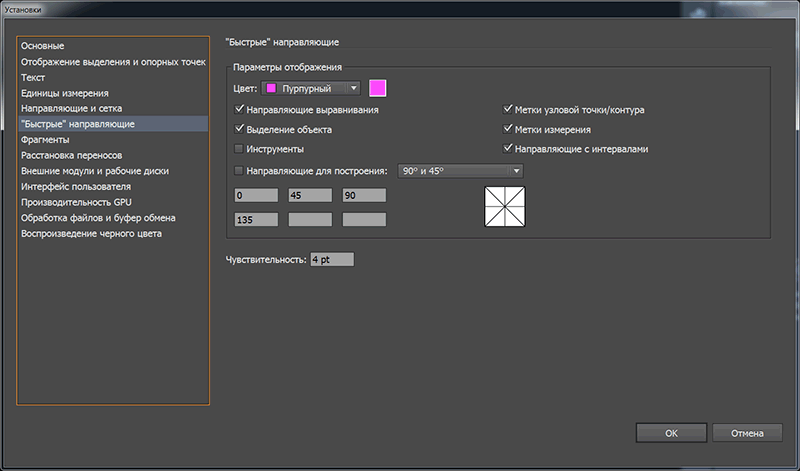Toggle the Направляющие выравнивания checkbox
The height and width of the screenshot is (471, 800).
point(239,109)
